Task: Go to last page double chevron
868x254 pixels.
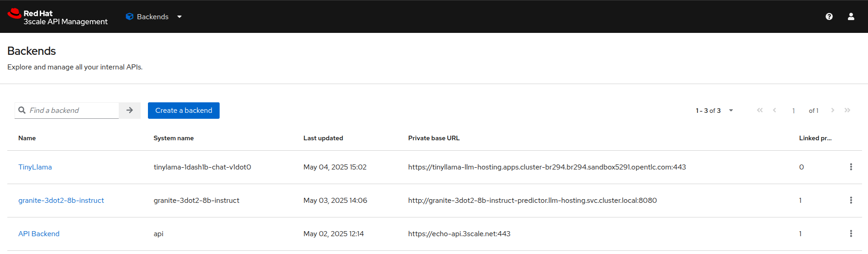Action: (x=847, y=110)
